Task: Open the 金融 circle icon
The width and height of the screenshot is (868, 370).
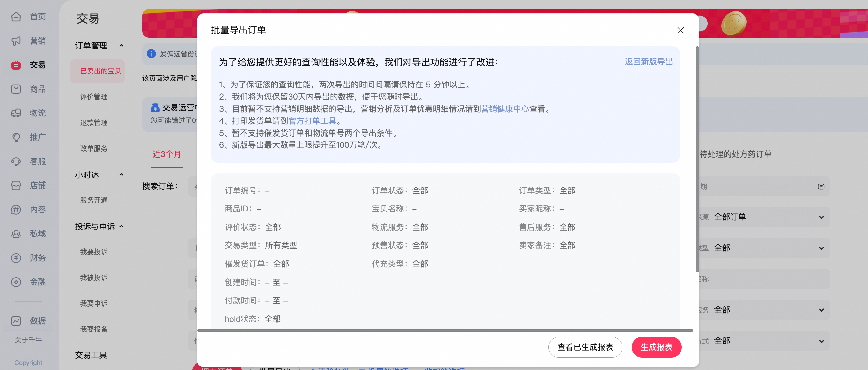Action: (x=16, y=282)
